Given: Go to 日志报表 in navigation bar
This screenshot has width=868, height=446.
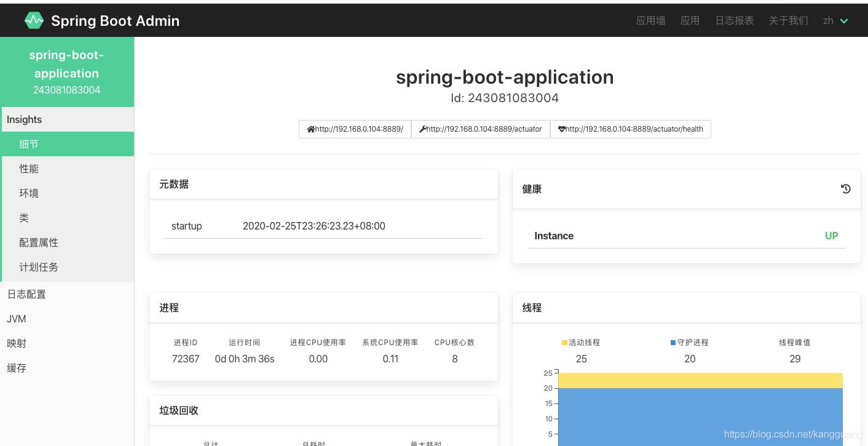Looking at the screenshot, I should (x=734, y=20).
